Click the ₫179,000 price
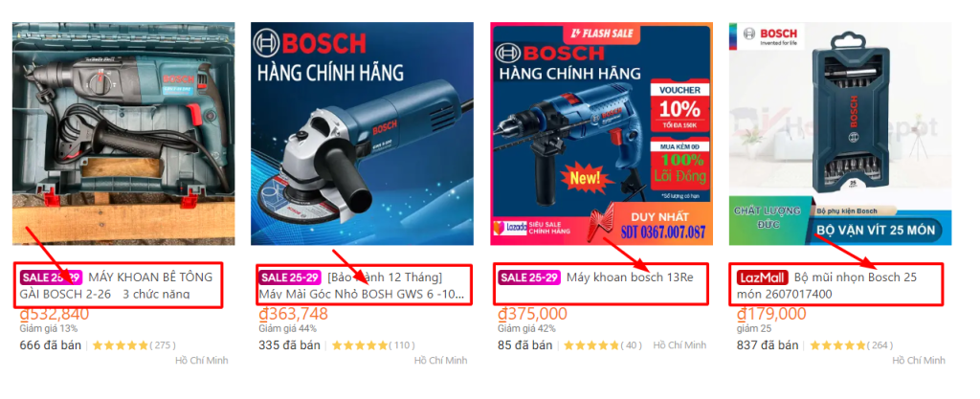Viewport: 980px width, 399px height. (771, 314)
